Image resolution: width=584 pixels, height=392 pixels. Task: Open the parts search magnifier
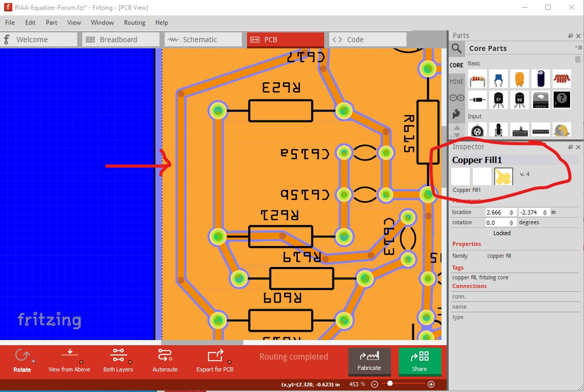[x=456, y=48]
